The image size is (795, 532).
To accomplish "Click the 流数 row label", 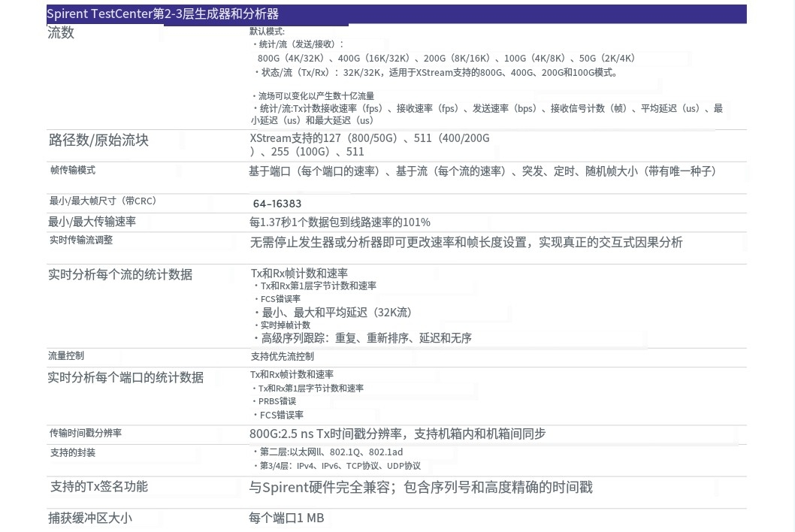I will click(61, 33).
